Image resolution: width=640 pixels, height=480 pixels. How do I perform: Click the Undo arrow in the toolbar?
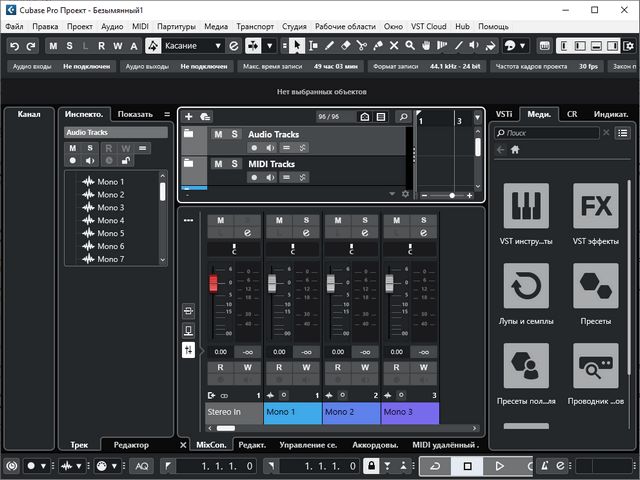(15, 46)
